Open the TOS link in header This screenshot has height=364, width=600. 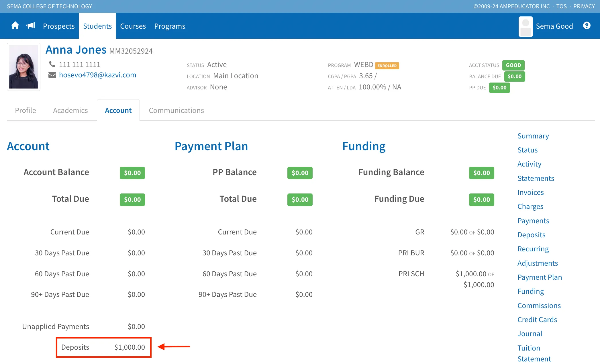(x=561, y=6)
